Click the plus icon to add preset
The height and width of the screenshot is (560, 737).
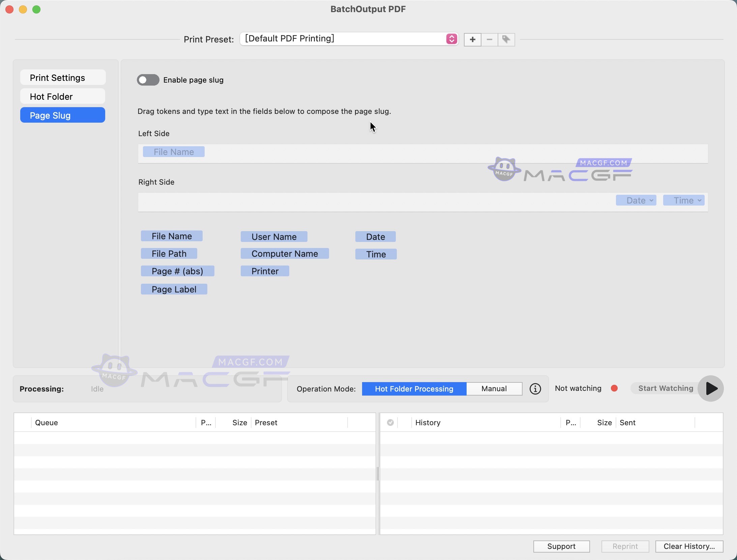(472, 39)
